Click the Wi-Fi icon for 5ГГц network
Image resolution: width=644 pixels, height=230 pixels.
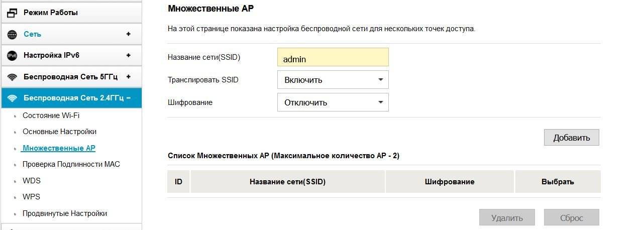[12, 77]
